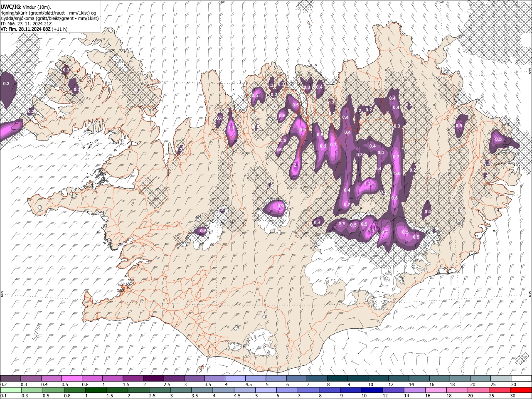This screenshot has width=532, height=399.
Task: Select the "IT: Mið. 27. 11. 2024 21Z" line
Action: pos(26,24)
